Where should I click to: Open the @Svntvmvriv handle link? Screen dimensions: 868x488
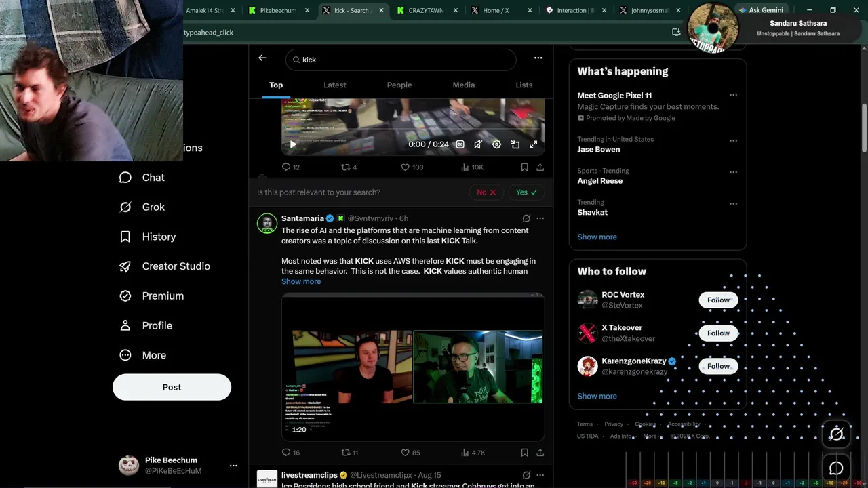tap(370, 218)
